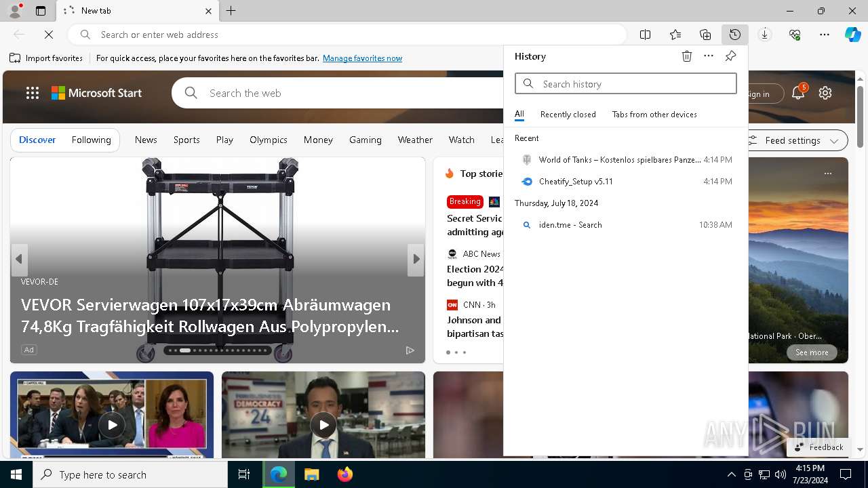This screenshot has height=488, width=868.
Task: Select the All history tab
Action: click(519, 115)
